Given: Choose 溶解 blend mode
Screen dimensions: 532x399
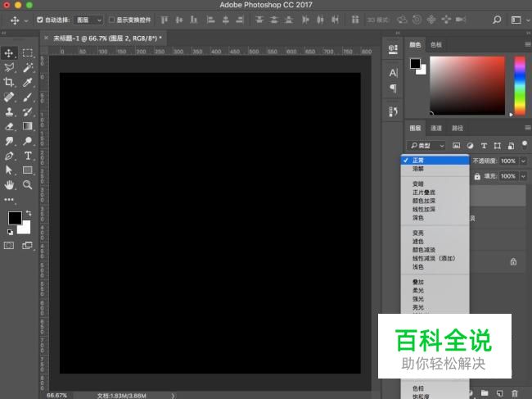Looking at the screenshot, I should 435,169.
